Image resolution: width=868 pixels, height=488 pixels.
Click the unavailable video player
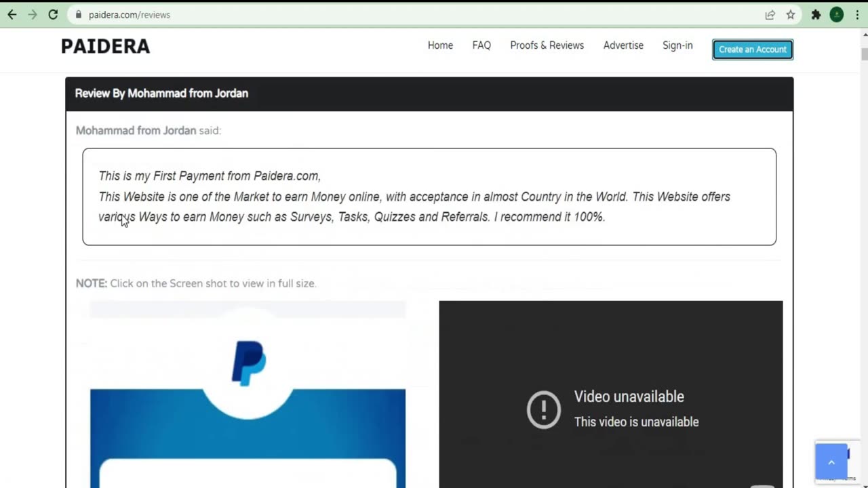tap(611, 394)
